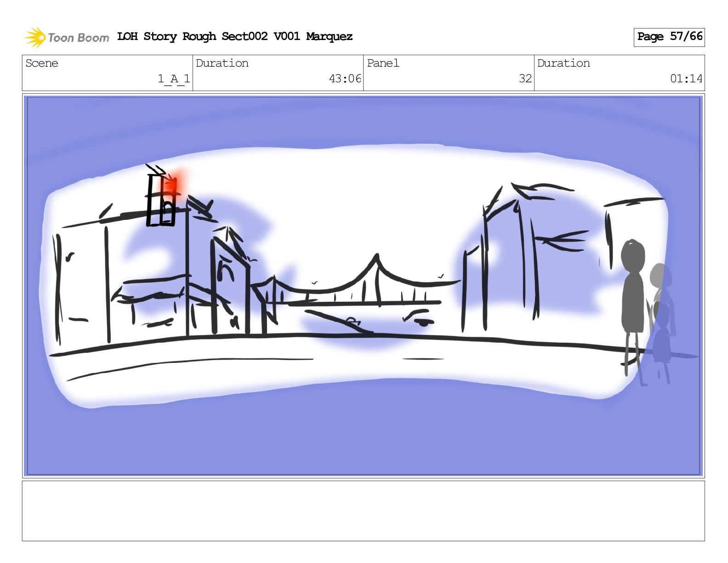Select the scene value '1_A_1'
The height and width of the screenshot is (563, 728).
[x=174, y=79]
